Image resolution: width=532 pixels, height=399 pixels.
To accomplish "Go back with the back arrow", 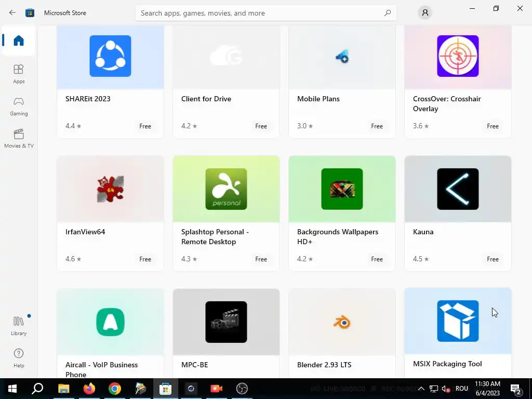I will [x=12, y=13].
